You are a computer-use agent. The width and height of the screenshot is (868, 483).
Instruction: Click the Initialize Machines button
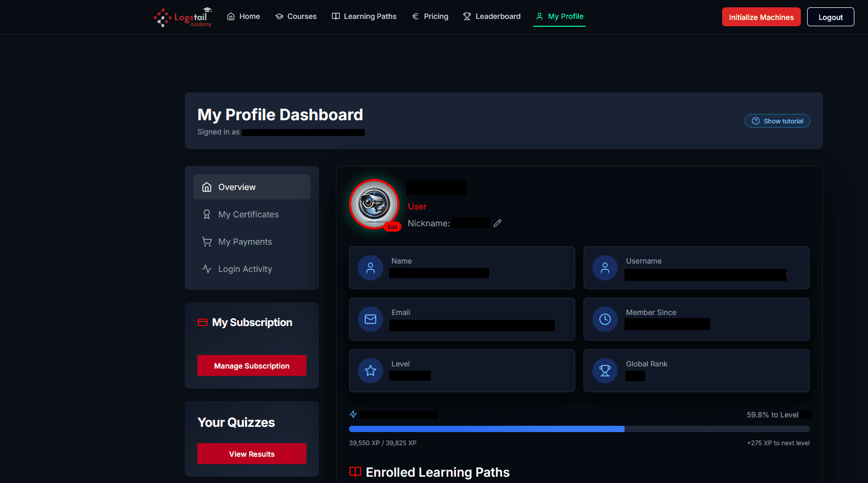click(761, 17)
